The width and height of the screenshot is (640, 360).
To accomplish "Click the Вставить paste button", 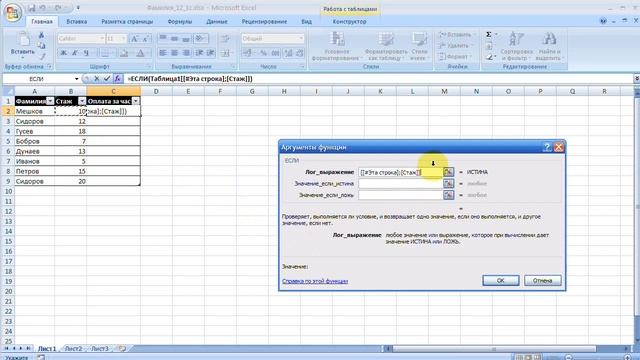I will [22, 45].
